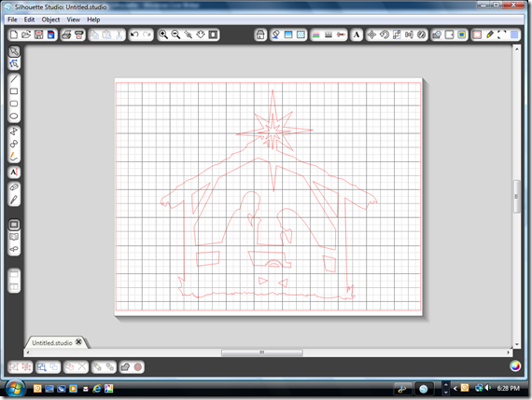
Task: Zoom in with the plus magnifier
Action: [x=163, y=34]
